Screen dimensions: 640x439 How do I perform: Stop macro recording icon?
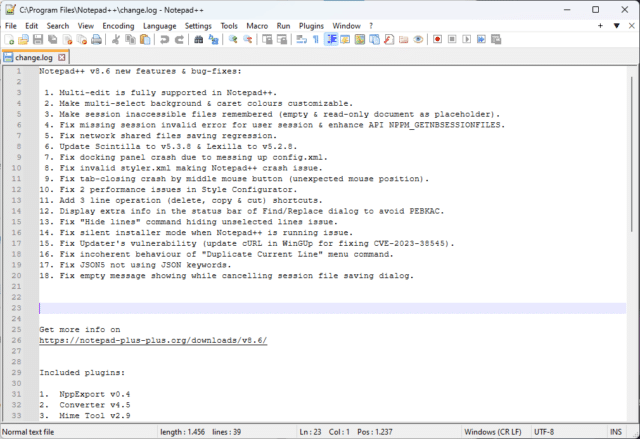(452, 40)
